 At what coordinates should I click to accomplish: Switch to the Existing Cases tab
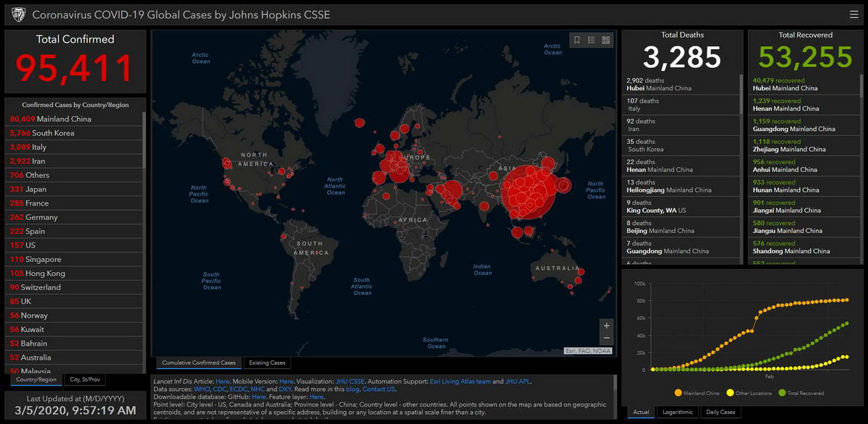(267, 362)
